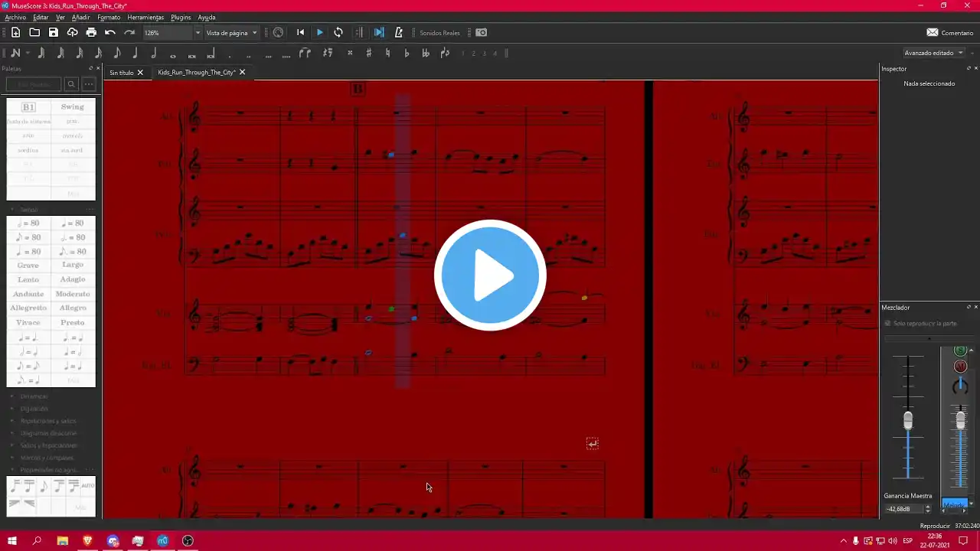Insert a rest
980x551 pixels.
pyautogui.click(x=328, y=53)
